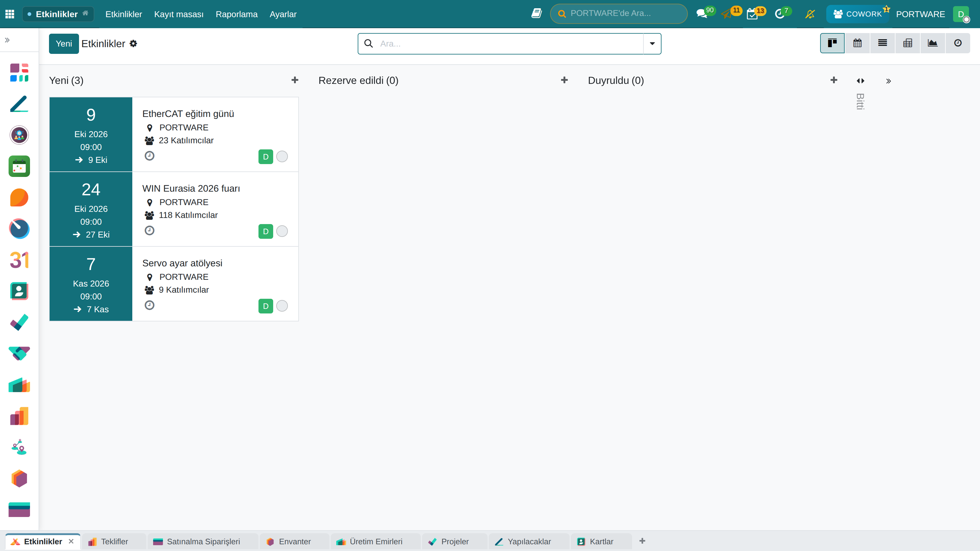Open activities calendar icon with badge 13
This screenshot has width=980, height=551.
pyautogui.click(x=752, y=14)
